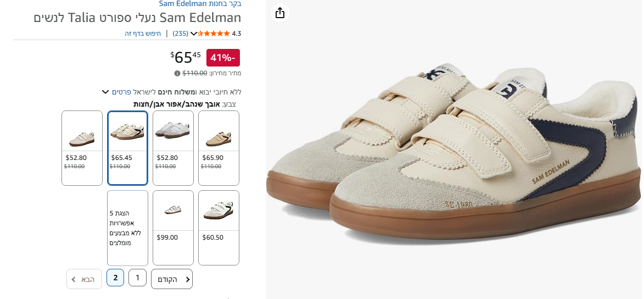Click the חיפוש בדף זה link
This screenshot has width=644, height=299.
pos(143,34)
